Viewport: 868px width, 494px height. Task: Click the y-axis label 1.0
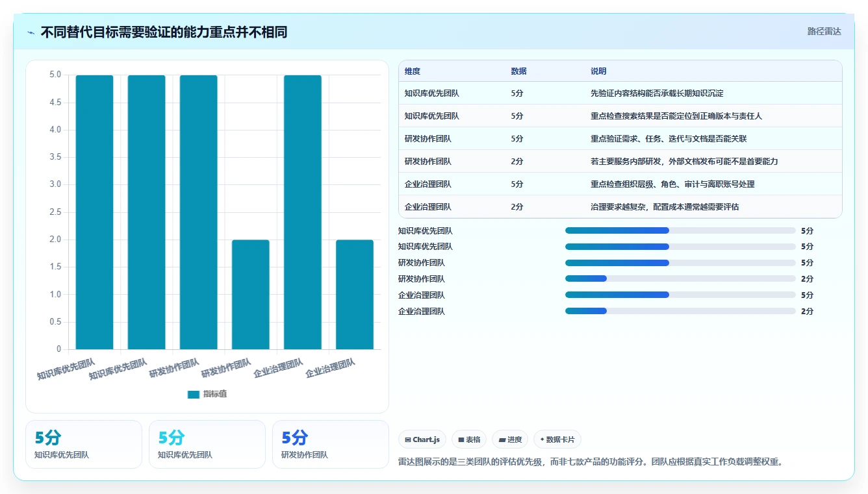click(55, 295)
